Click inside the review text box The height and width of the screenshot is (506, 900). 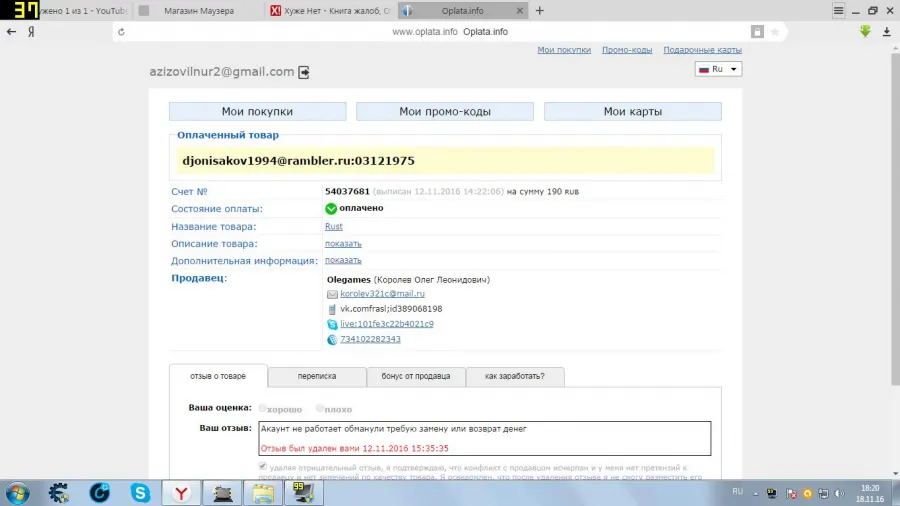(x=484, y=438)
